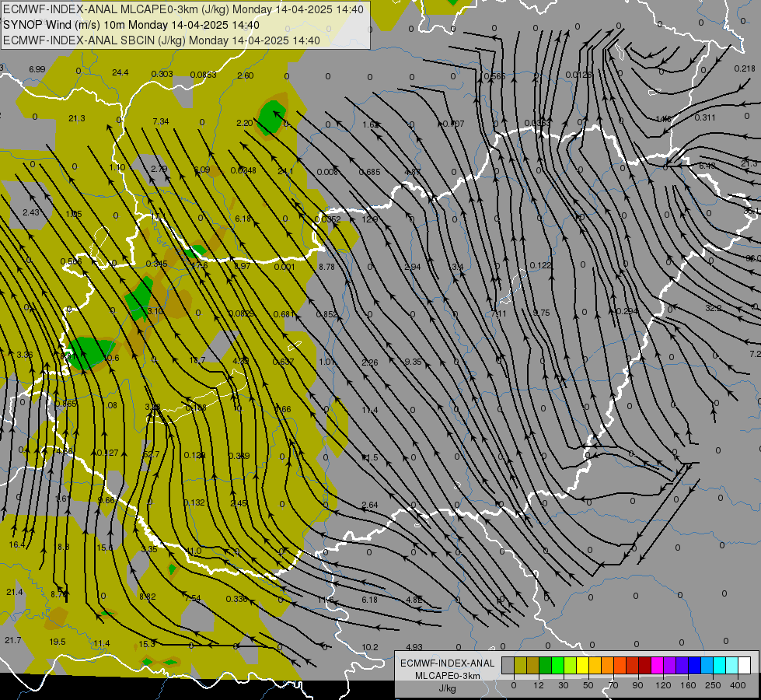Click the 160 legend tick label
The height and width of the screenshot is (700, 761).
[x=688, y=685]
